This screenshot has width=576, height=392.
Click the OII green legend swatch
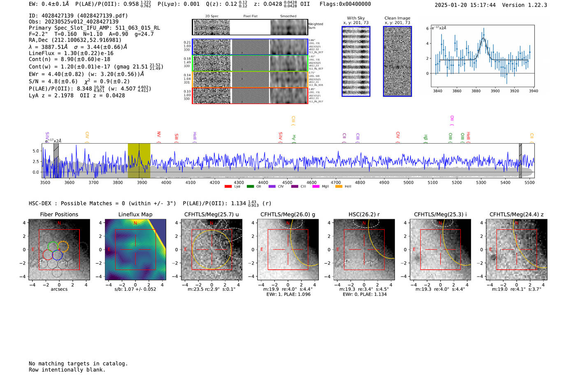[250, 186]
